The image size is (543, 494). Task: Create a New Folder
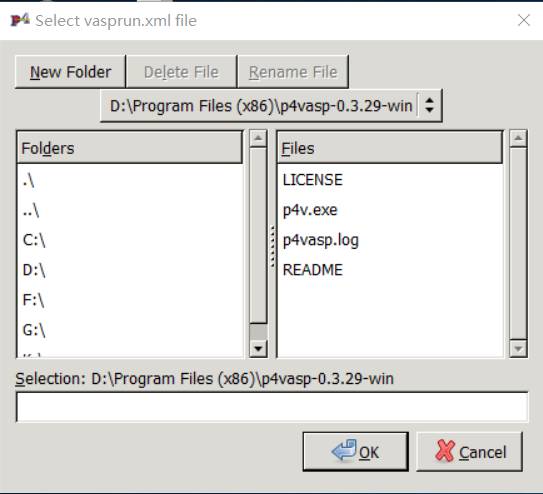point(70,72)
